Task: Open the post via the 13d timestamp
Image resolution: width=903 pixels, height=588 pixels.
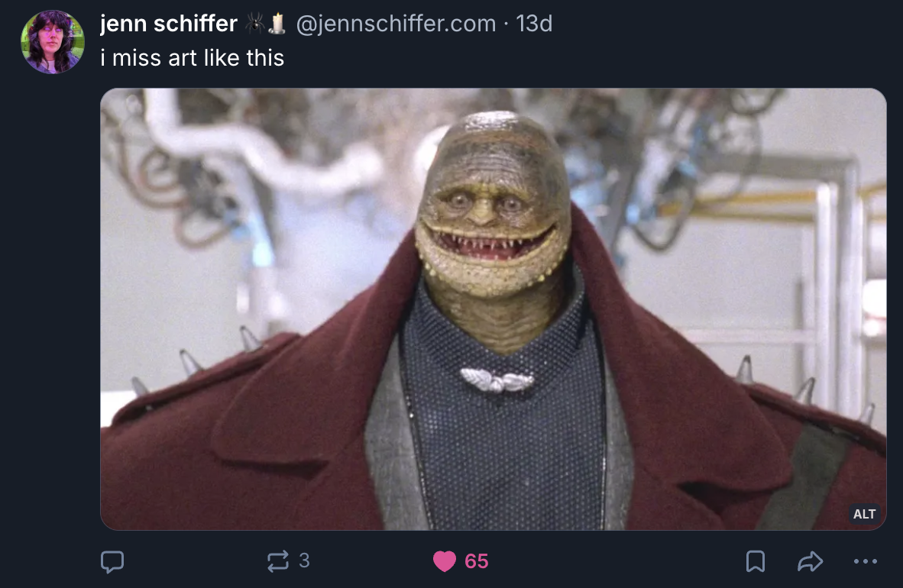Action: click(534, 24)
